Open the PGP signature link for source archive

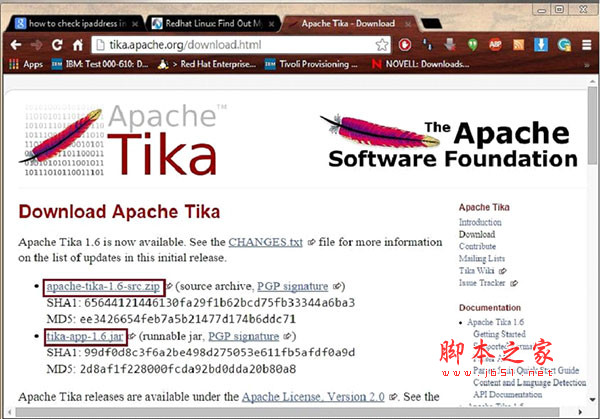pyautogui.click(x=293, y=287)
